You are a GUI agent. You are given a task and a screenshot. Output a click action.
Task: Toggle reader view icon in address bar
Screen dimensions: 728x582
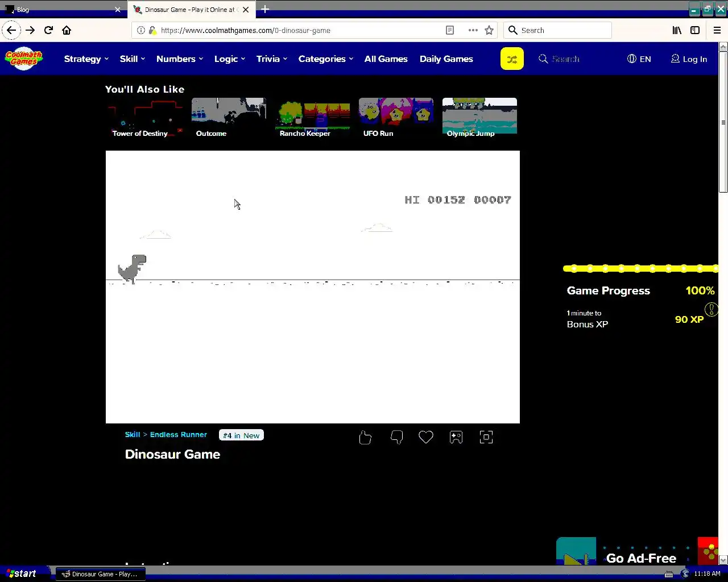(450, 30)
